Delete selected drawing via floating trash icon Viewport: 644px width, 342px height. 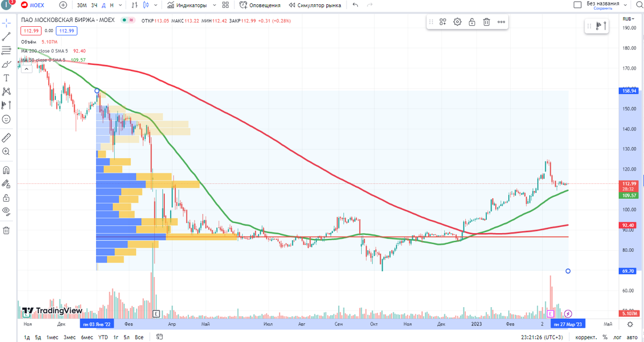tap(486, 22)
